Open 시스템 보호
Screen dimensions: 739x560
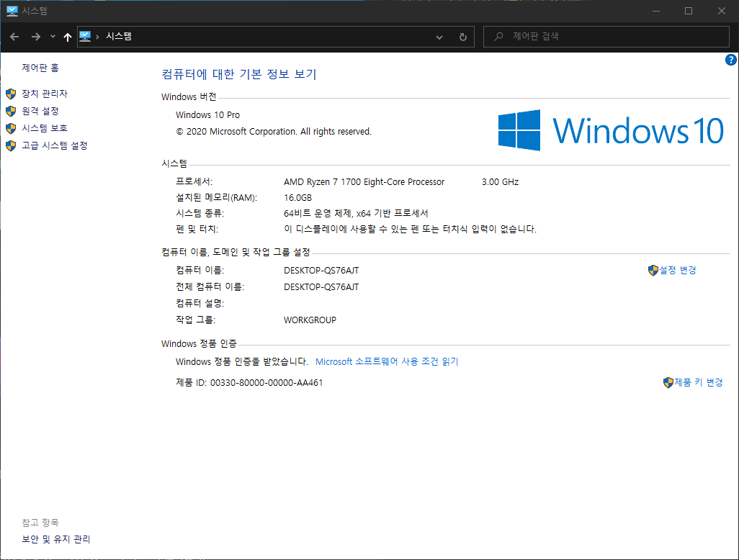[45, 128]
